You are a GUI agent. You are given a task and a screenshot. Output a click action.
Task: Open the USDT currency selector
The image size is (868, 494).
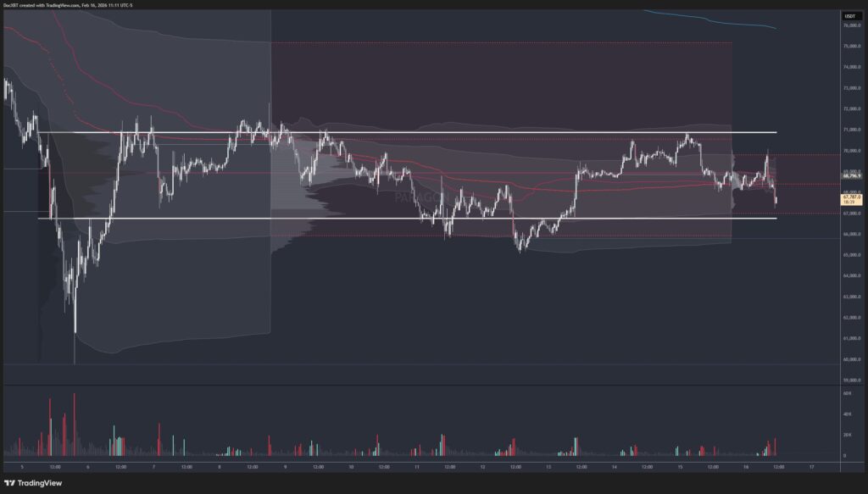pos(849,16)
